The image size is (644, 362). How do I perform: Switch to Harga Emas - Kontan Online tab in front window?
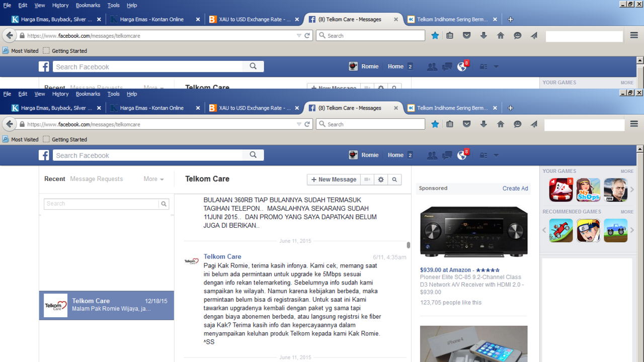click(x=154, y=108)
